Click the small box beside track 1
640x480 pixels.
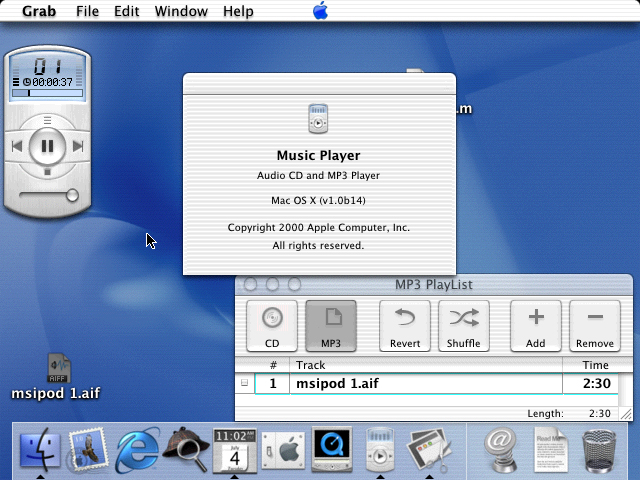(244, 383)
